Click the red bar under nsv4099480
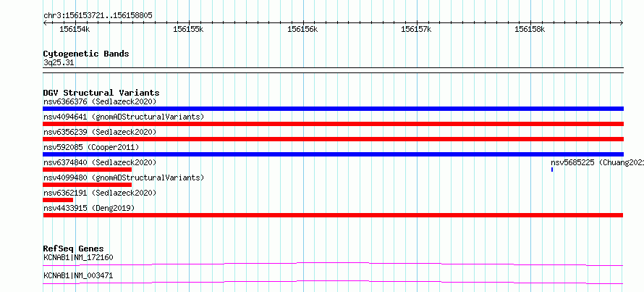Screen dimensions: 644x292 [87, 185]
